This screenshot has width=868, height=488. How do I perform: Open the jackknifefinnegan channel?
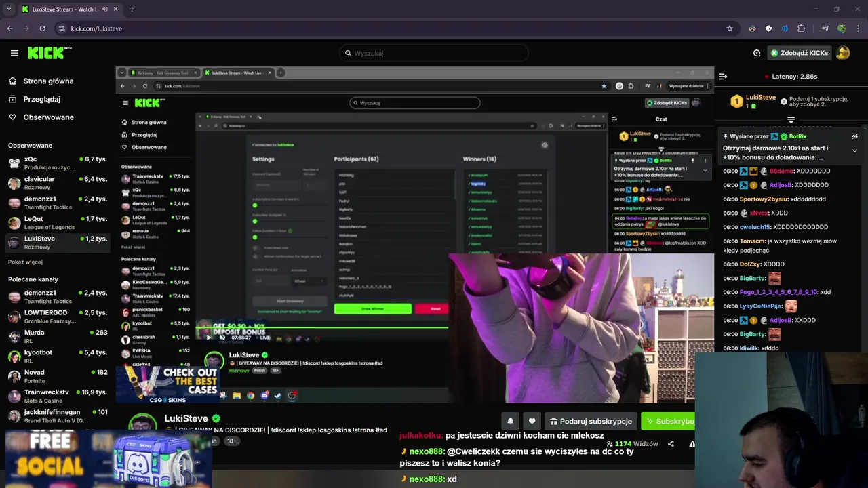tap(58, 415)
